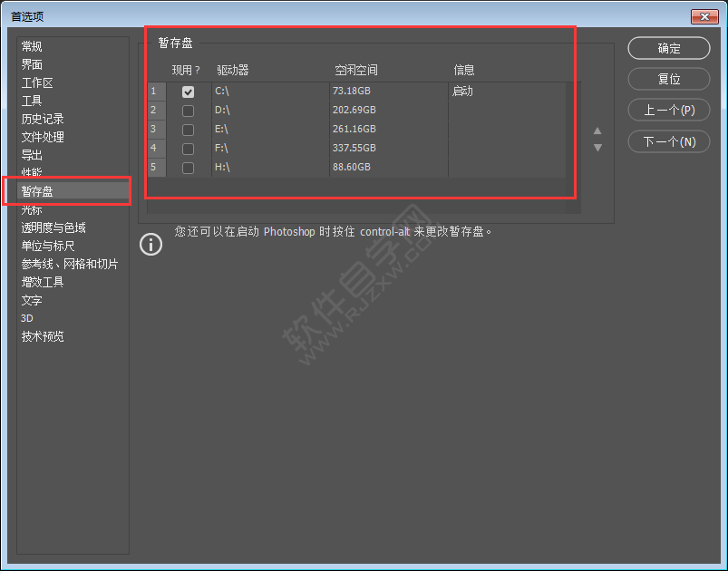The width and height of the screenshot is (728, 571).
Task: Enable the F:\ drive scratch disk checkbox
Action: pos(188,148)
